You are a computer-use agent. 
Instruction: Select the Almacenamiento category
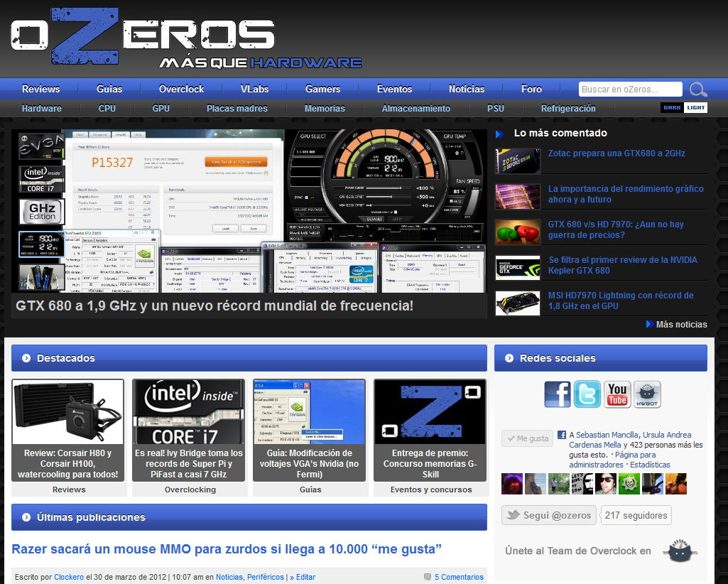[x=416, y=108]
